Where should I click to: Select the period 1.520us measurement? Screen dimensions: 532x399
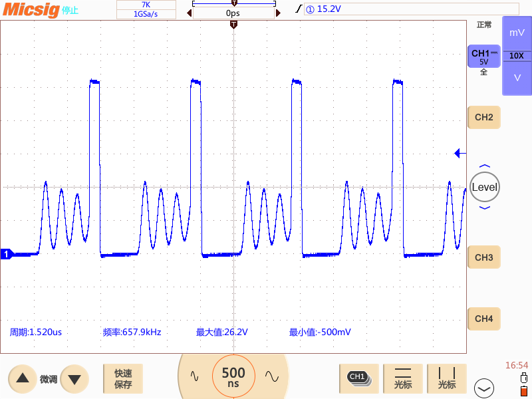point(36,332)
